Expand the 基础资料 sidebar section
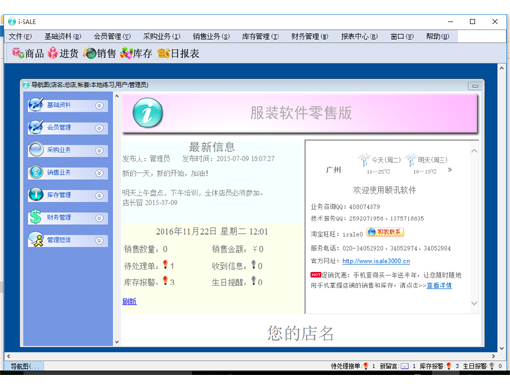Viewport: 510px width, 390px height. pyautogui.click(x=99, y=106)
